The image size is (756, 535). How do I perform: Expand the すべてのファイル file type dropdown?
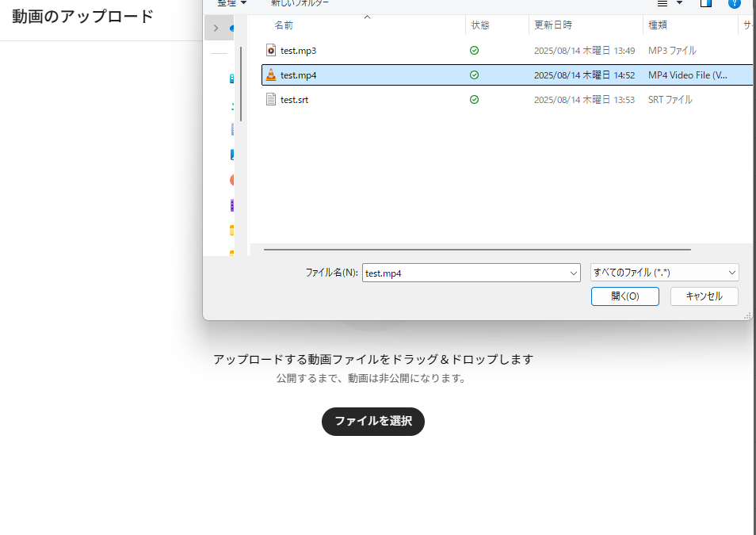[664, 273]
